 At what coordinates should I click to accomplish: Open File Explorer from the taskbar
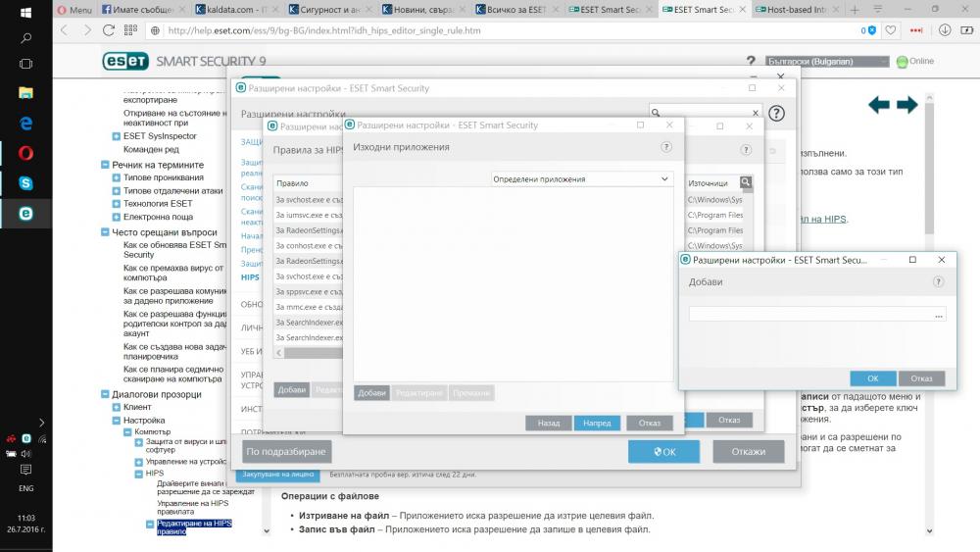pyautogui.click(x=25, y=92)
